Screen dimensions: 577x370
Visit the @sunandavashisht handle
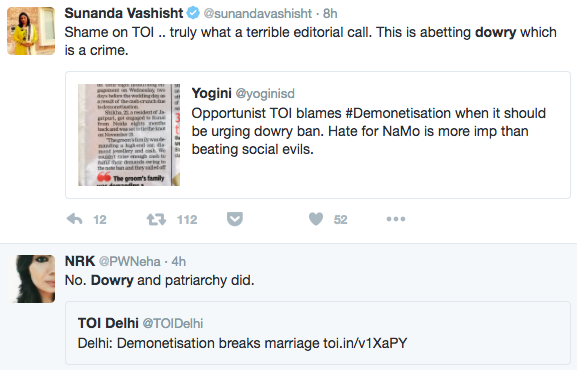[x=258, y=14]
